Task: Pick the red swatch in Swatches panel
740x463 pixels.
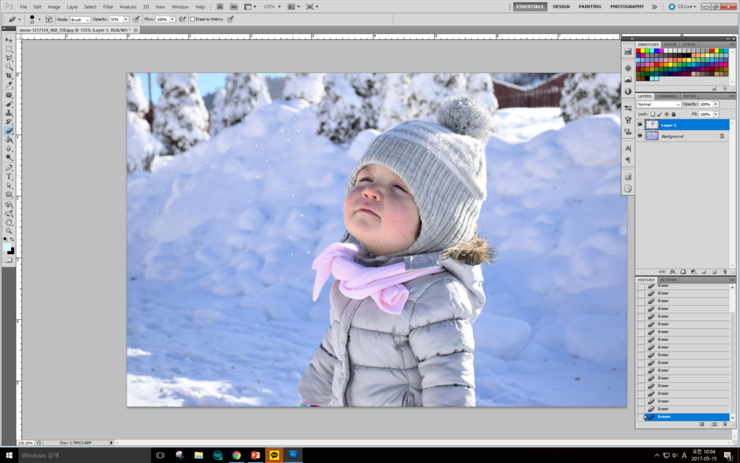Action: pos(640,51)
